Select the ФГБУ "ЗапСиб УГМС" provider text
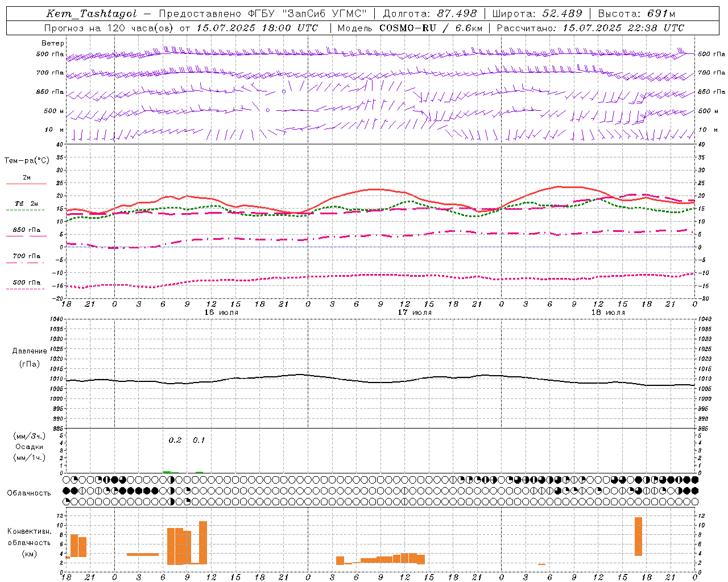The height and width of the screenshot is (582, 728). (308, 14)
